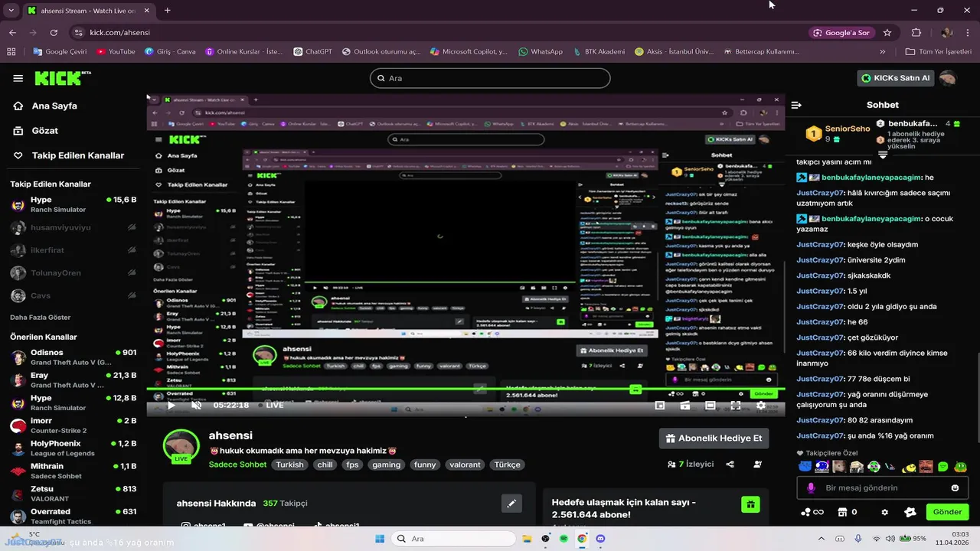Bookmark page with star icon
980x551 pixels.
point(887,33)
